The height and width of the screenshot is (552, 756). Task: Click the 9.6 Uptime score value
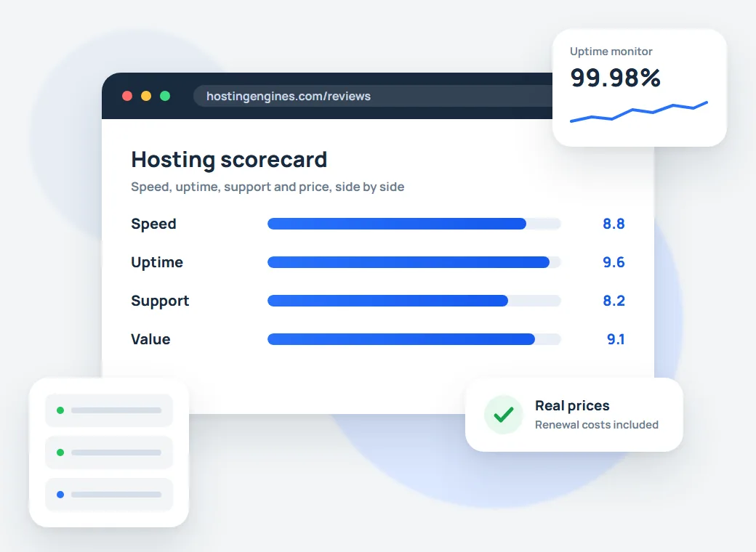(614, 262)
